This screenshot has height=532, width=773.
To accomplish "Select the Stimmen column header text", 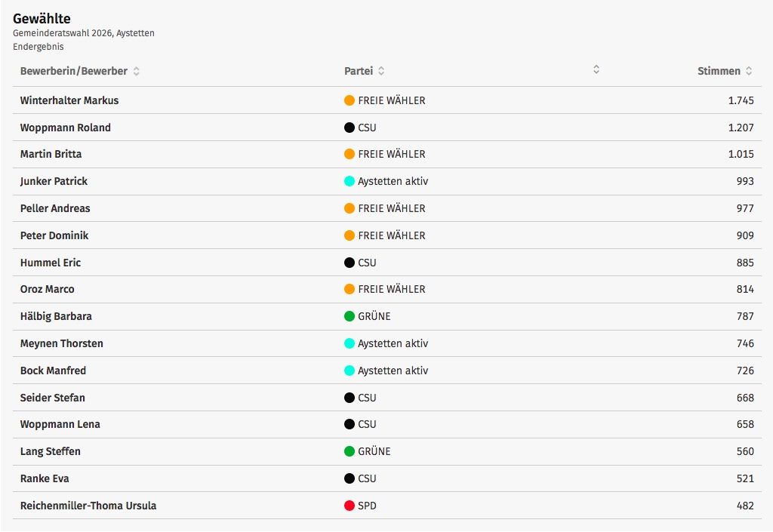I will [x=719, y=71].
